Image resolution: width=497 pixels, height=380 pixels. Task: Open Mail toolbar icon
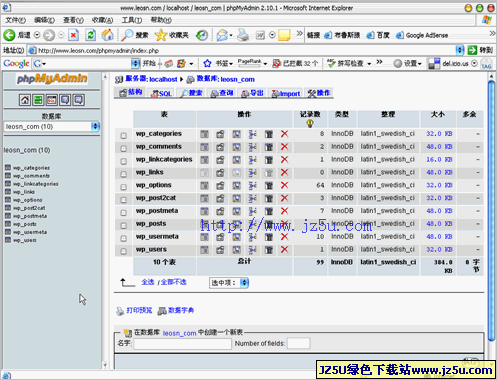coord(222,35)
